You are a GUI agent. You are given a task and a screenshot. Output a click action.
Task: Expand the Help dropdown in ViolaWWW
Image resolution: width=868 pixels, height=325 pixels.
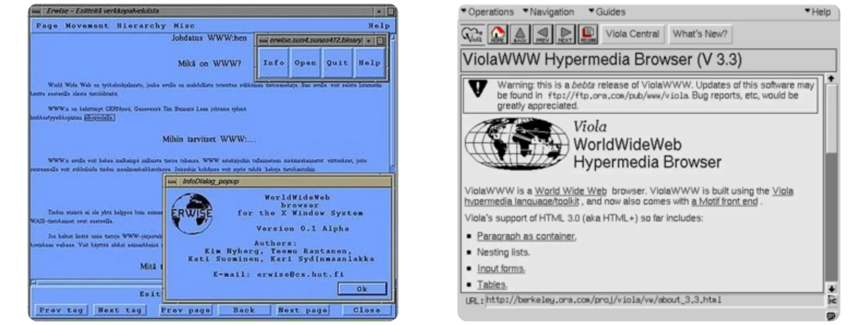point(817,12)
